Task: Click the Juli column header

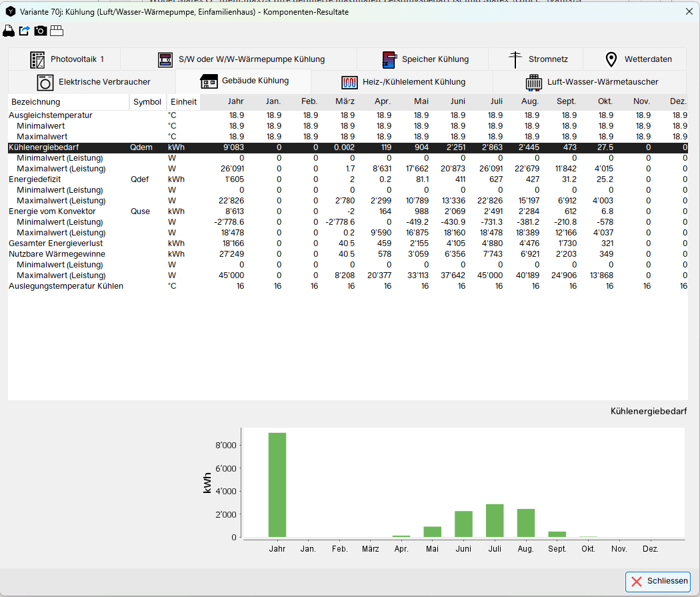Action: [496, 101]
